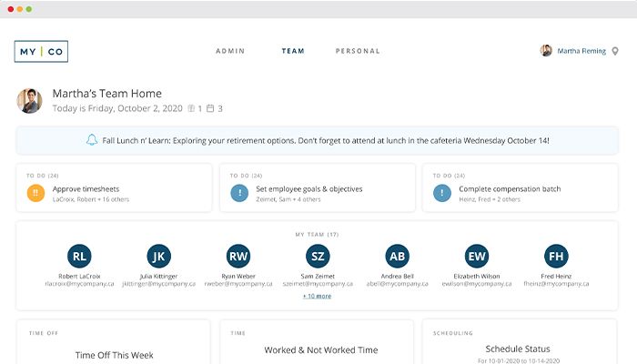Viewport: 637px width, 364px height.
Task: Click the location pin icon
Action: (x=615, y=51)
